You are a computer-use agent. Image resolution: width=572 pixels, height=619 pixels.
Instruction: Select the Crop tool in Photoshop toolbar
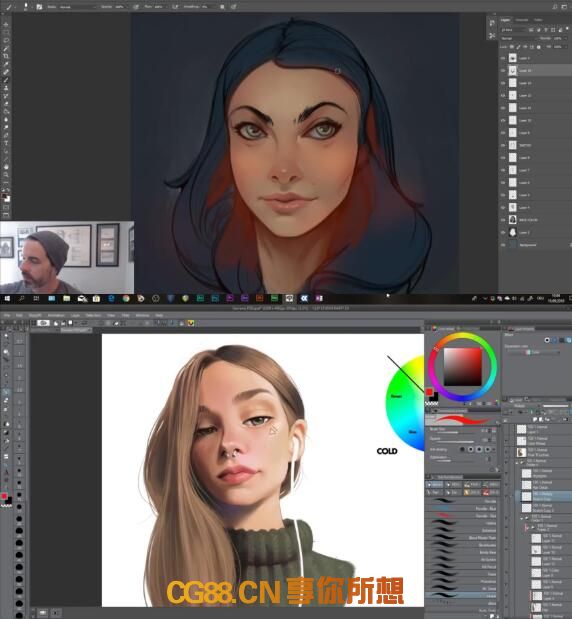6,56
